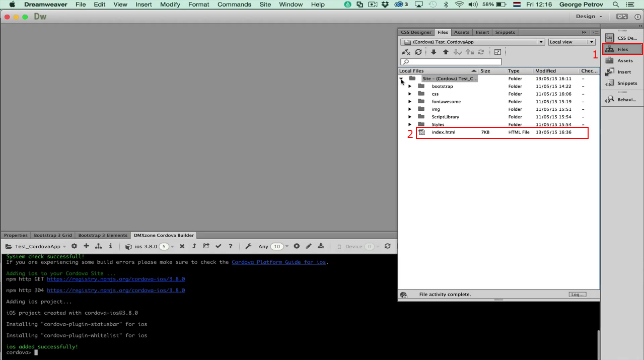644x360 pixels.
Task: Click the Files button in the side dock
Action: [x=623, y=49]
